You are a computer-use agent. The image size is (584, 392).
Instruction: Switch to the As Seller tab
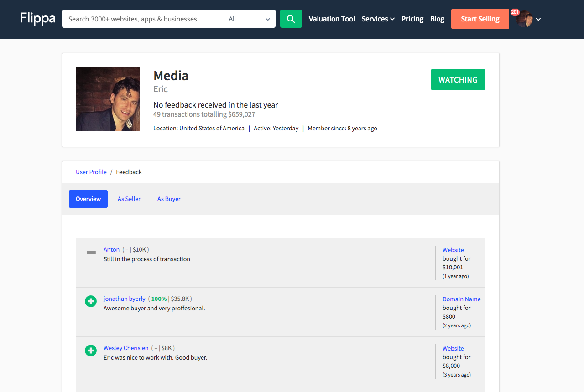129,199
